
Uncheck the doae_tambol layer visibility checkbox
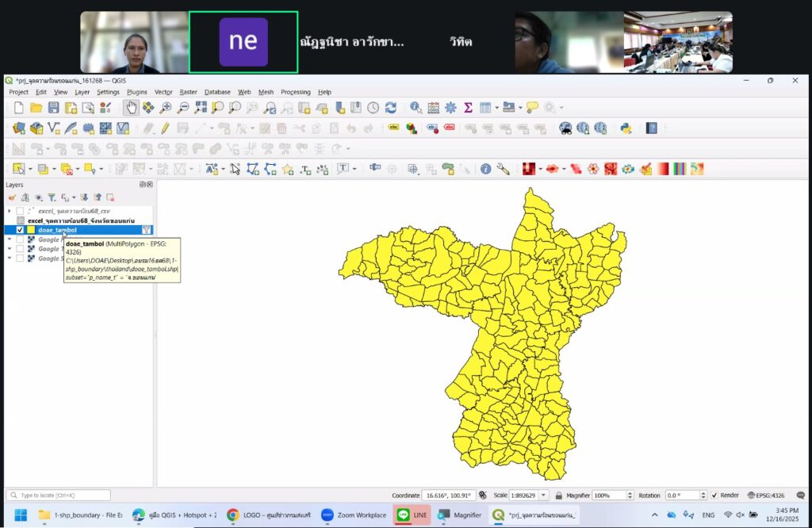pyautogui.click(x=20, y=230)
